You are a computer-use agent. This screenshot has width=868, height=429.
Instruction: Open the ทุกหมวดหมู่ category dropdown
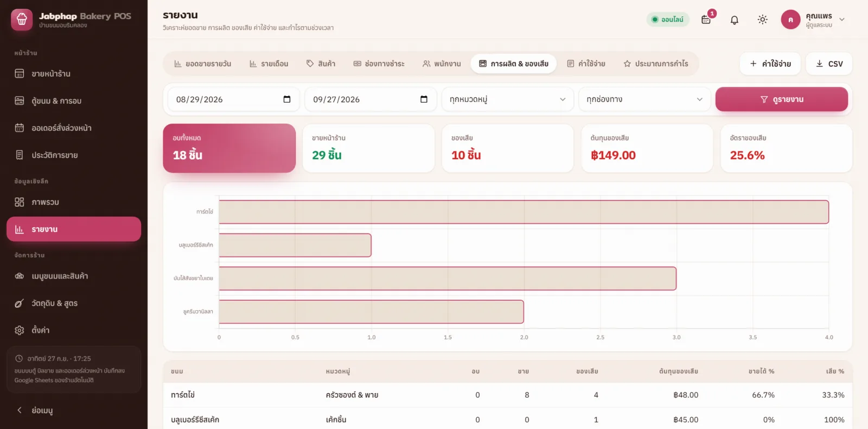coord(508,99)
